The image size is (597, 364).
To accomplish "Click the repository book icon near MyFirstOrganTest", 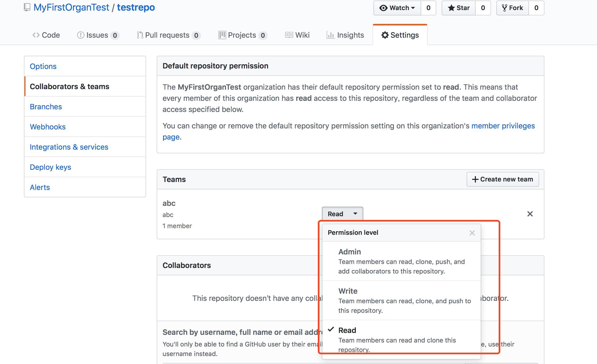I will click(x=27, y=7).
